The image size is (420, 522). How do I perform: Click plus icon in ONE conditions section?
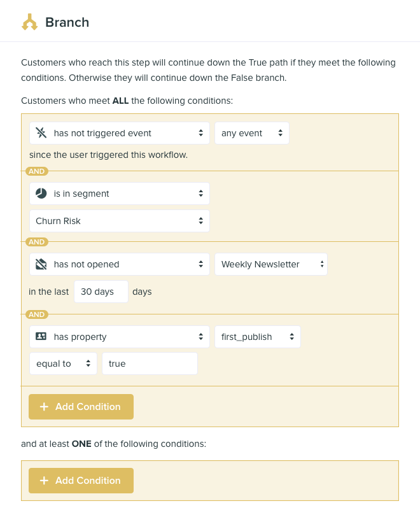44,481
